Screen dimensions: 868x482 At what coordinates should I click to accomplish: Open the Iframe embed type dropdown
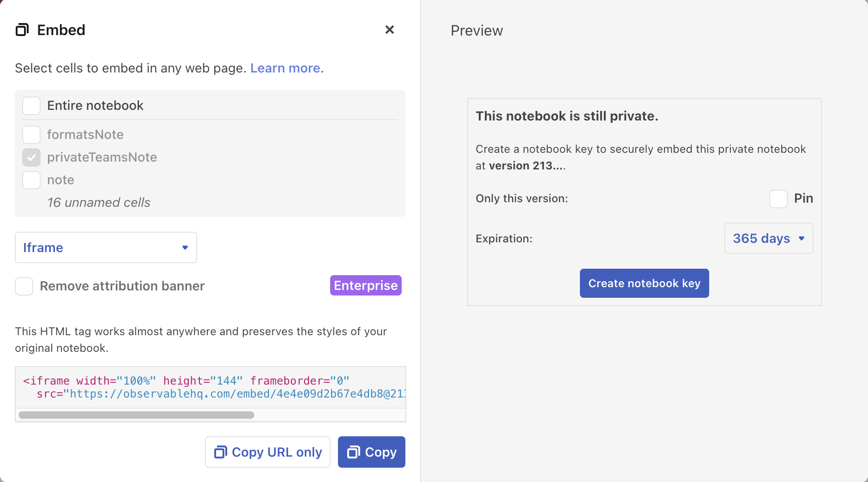click(106, 247)
